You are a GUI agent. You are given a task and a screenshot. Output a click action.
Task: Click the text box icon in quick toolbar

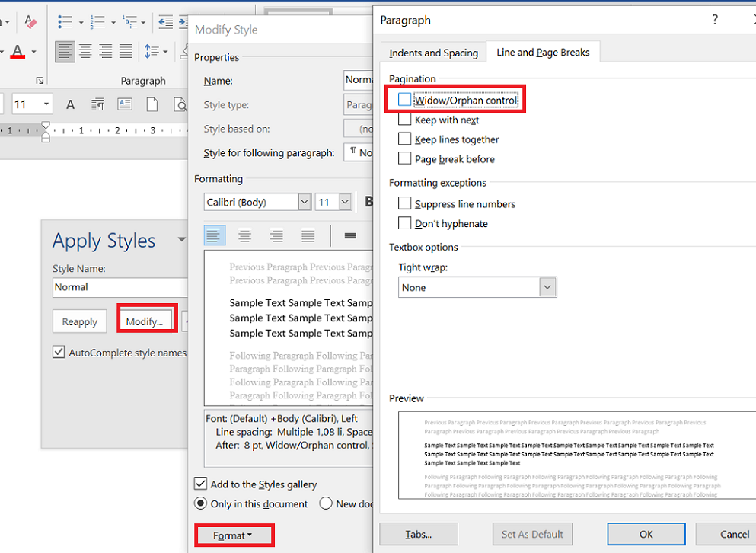pos(125,104)
